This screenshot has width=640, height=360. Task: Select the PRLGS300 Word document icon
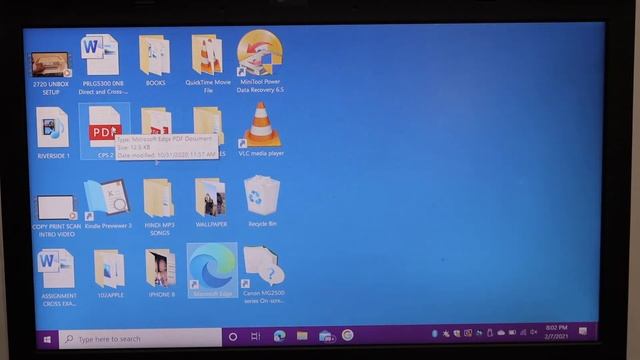coord(100,55)
